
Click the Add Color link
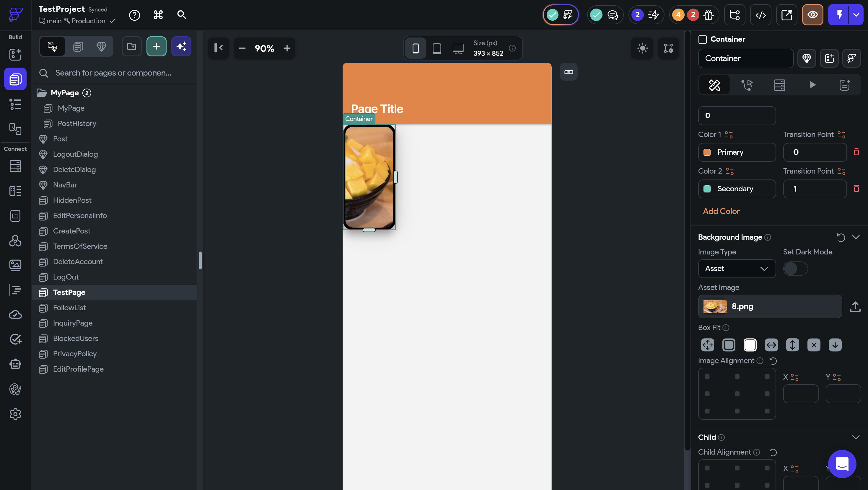(x=721, y=211)
